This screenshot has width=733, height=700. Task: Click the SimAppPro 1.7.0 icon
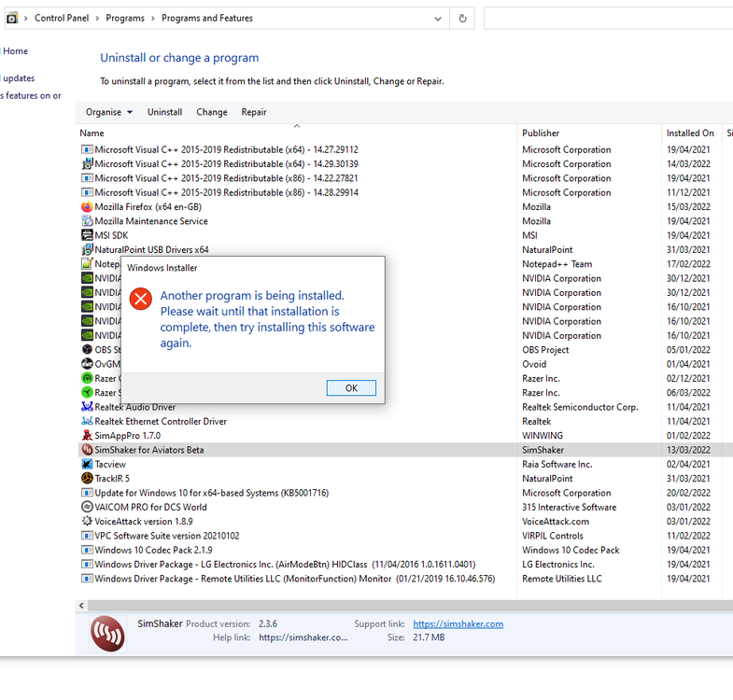[x=87, y=436]
